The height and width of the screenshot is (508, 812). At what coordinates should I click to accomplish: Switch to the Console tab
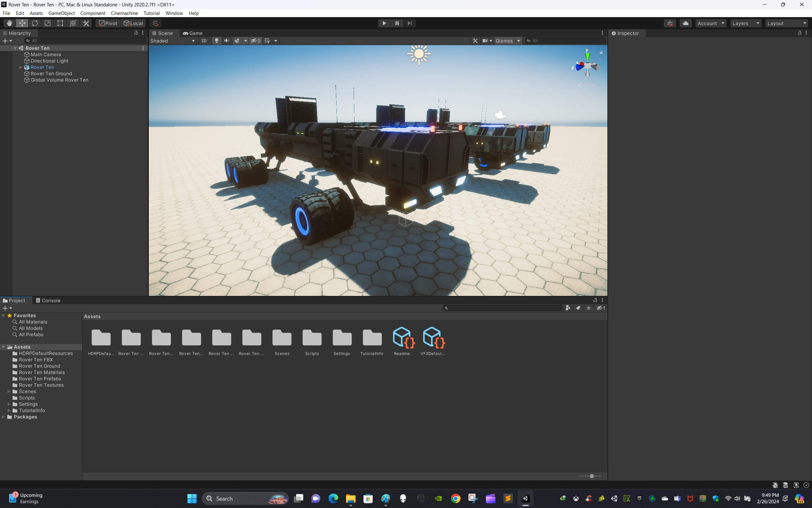(x=48, y=300)
